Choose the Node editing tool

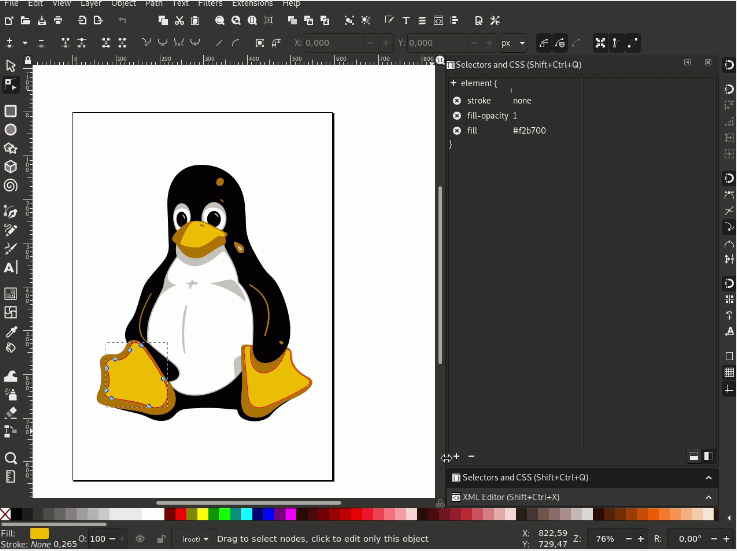(10, 85)
